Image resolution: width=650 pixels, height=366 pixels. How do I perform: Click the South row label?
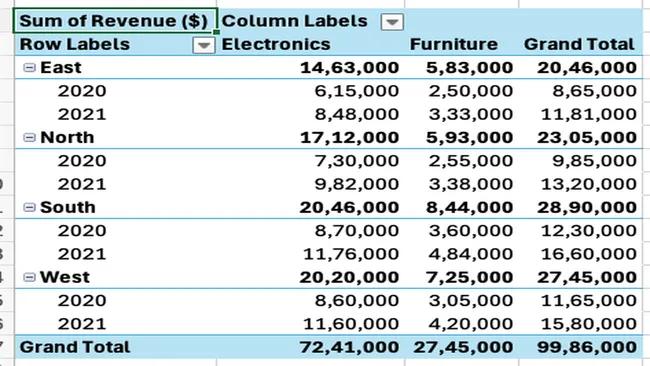tap(68, 207)
